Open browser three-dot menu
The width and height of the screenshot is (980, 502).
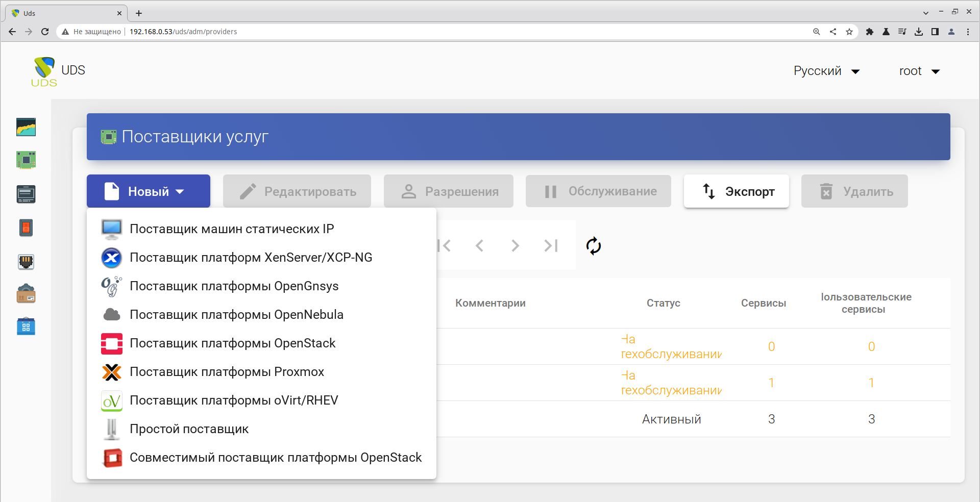(x=968, y=32)
